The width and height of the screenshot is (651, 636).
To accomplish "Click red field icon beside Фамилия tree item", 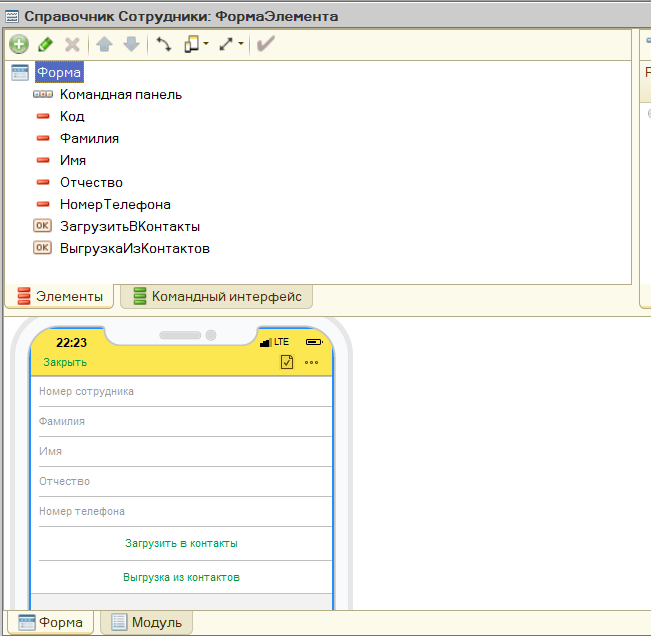I will point(43,138).
